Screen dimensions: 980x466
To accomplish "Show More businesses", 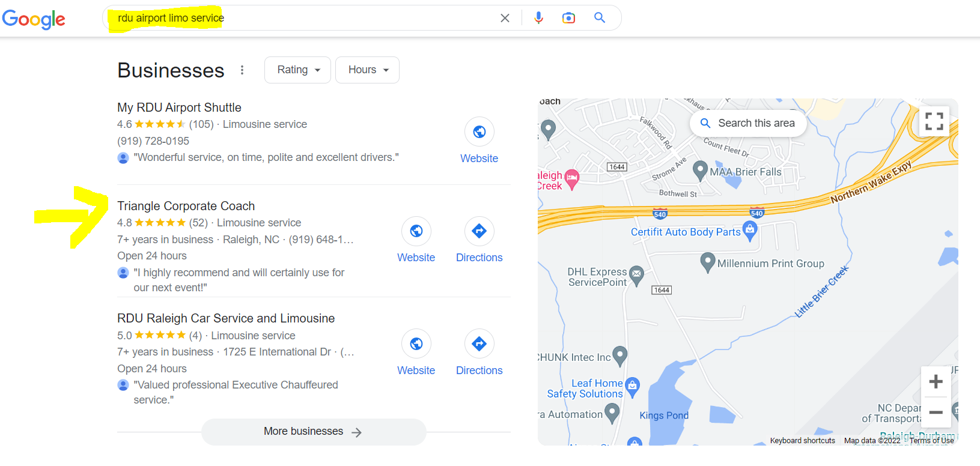I will coord(313,432).
